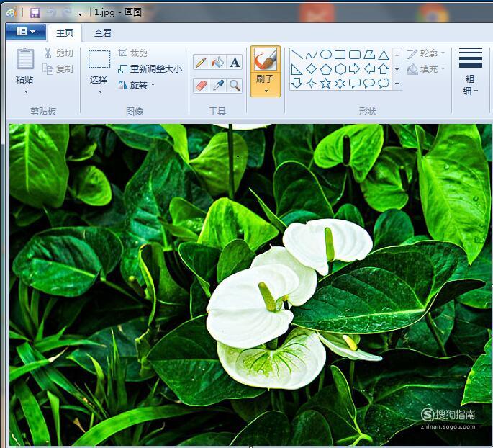Choose the Six-point star shape
The width and height of the screenshot is (493, 448).
340,83
